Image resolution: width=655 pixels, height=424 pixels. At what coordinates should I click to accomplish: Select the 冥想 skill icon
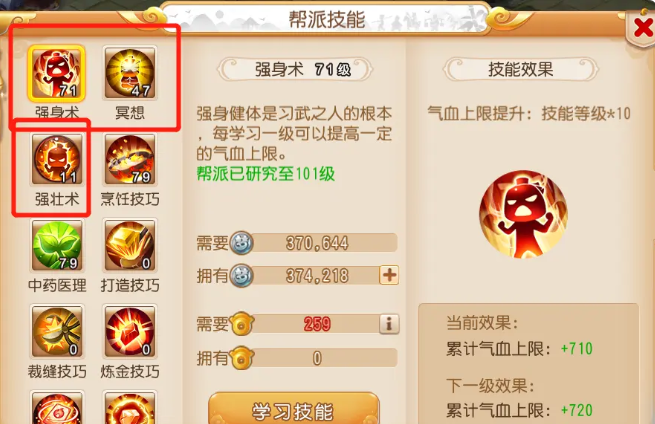pos(130,74)
